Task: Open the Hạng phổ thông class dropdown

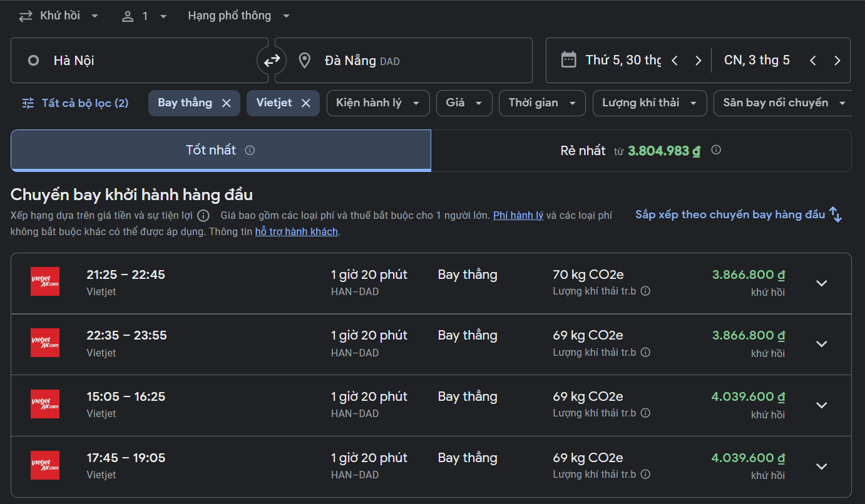Action: tap(239, 16)
